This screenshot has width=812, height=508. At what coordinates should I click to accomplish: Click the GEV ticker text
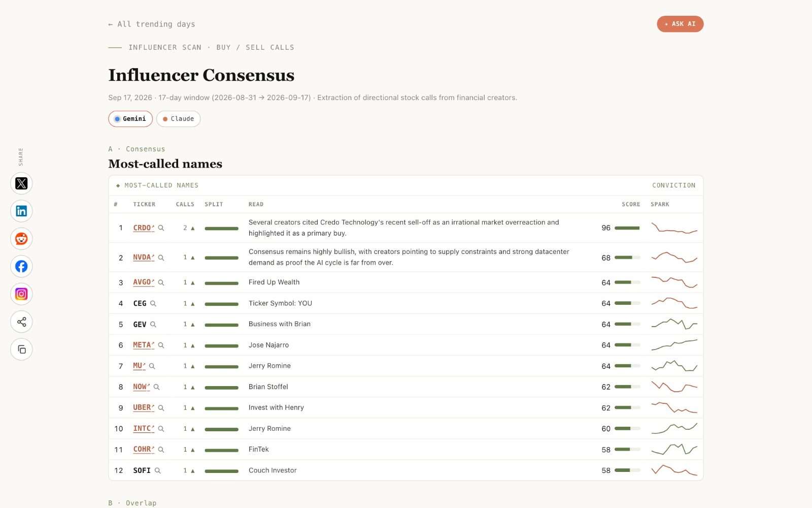[x=140, y=324]
